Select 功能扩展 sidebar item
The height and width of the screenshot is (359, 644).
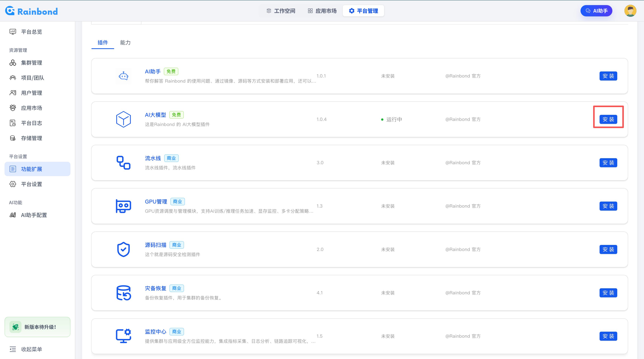pyautogui.click(x=37, y=169)
